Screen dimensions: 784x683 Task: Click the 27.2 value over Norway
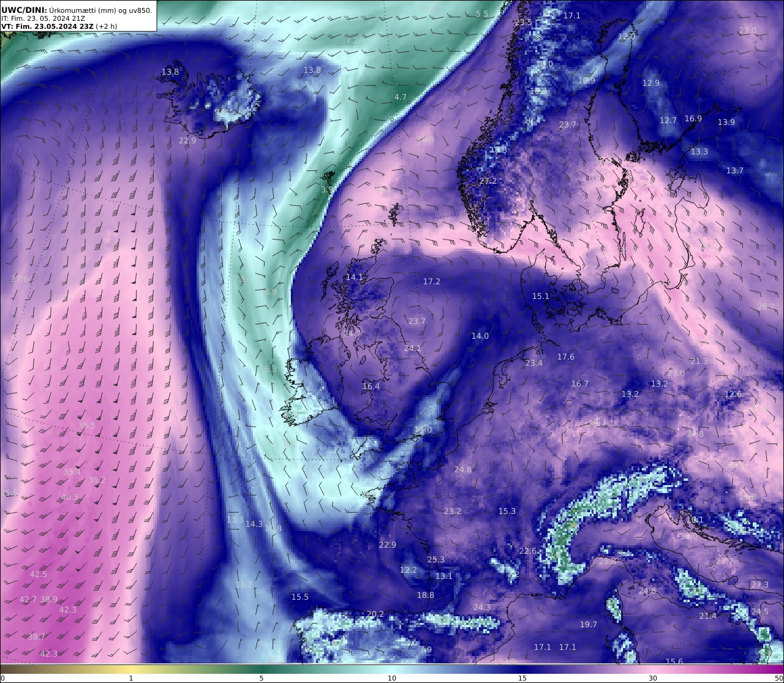point(488,181)
